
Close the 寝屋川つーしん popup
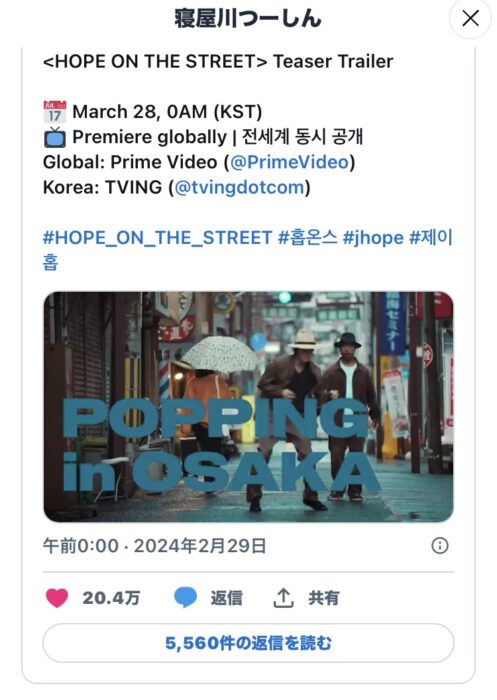(470, 19)
